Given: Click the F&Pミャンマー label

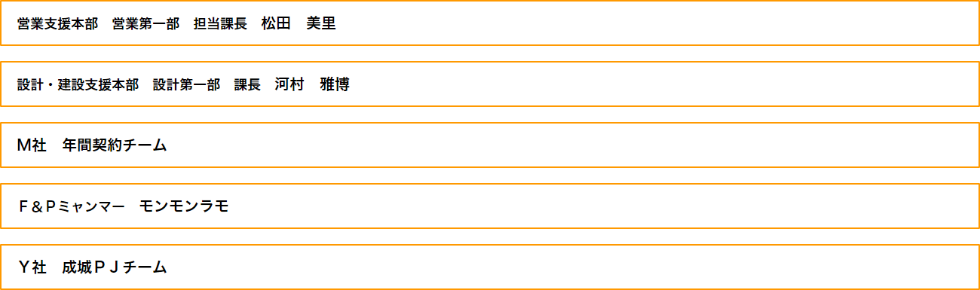Looking at the screenshot, I should tap(71, 206).
